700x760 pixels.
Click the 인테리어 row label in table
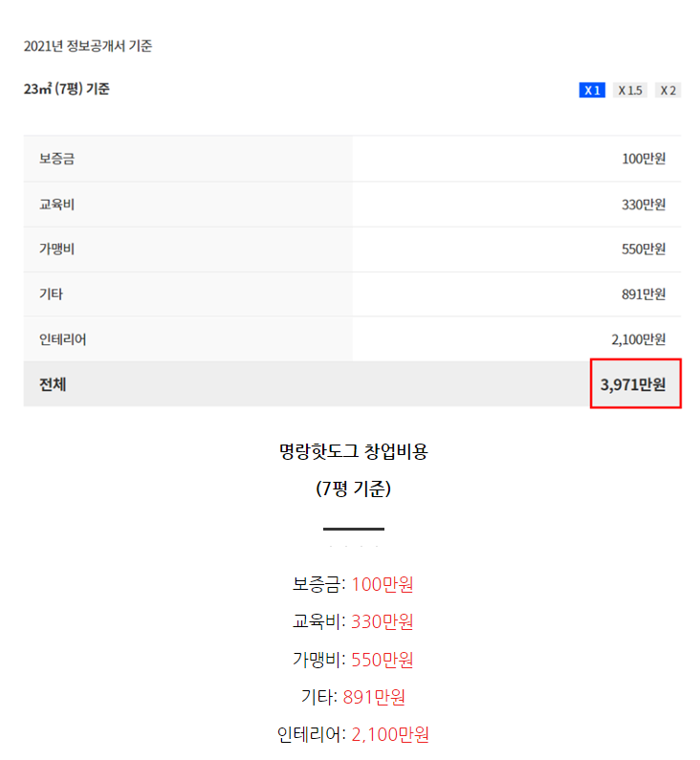(x=62, y=339)
